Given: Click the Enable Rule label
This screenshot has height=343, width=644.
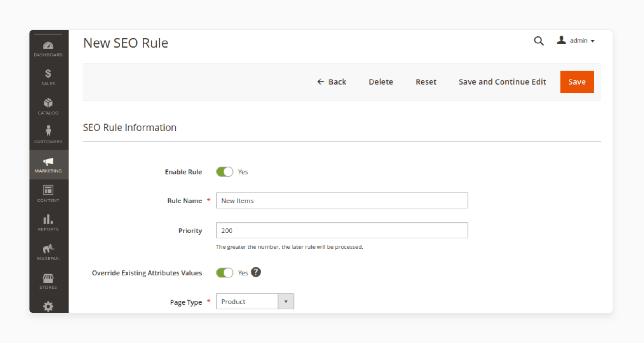Looking at the screenshot, I should [x=183, y=172].
